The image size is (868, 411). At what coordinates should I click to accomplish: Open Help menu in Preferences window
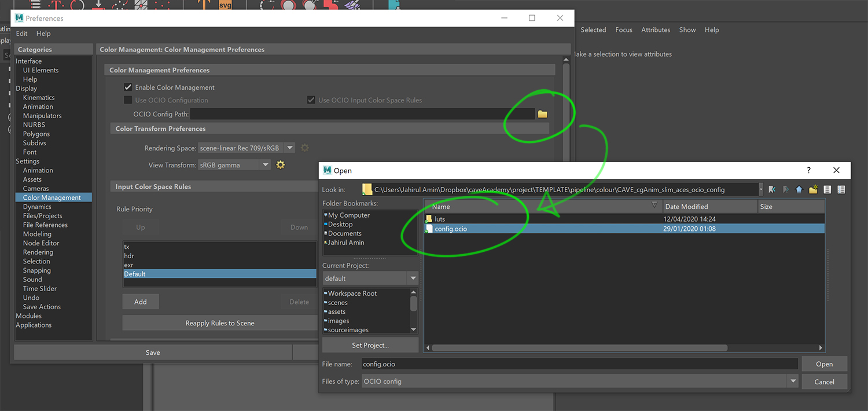[x=43, y=34]
